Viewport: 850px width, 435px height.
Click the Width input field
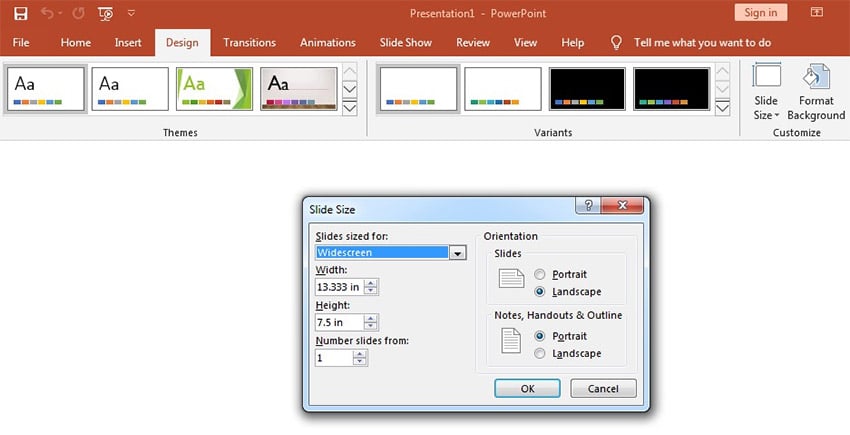pyautogui.click(x=339, y=287)
